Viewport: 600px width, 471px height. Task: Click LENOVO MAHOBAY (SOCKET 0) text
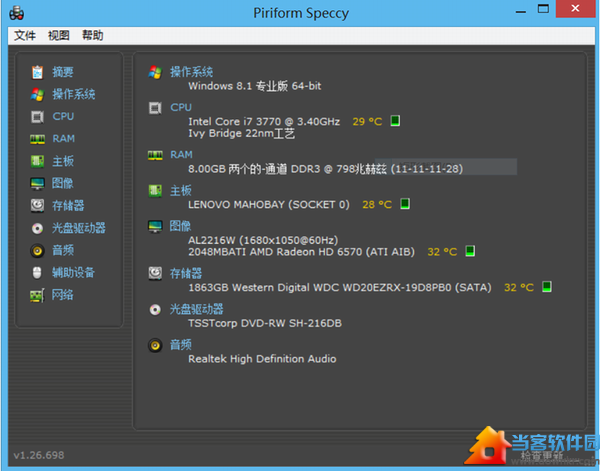(x=269, y=205)
